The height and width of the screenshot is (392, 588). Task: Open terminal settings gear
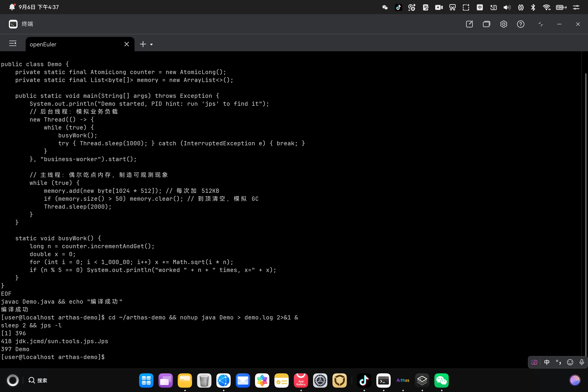(504, 24)
